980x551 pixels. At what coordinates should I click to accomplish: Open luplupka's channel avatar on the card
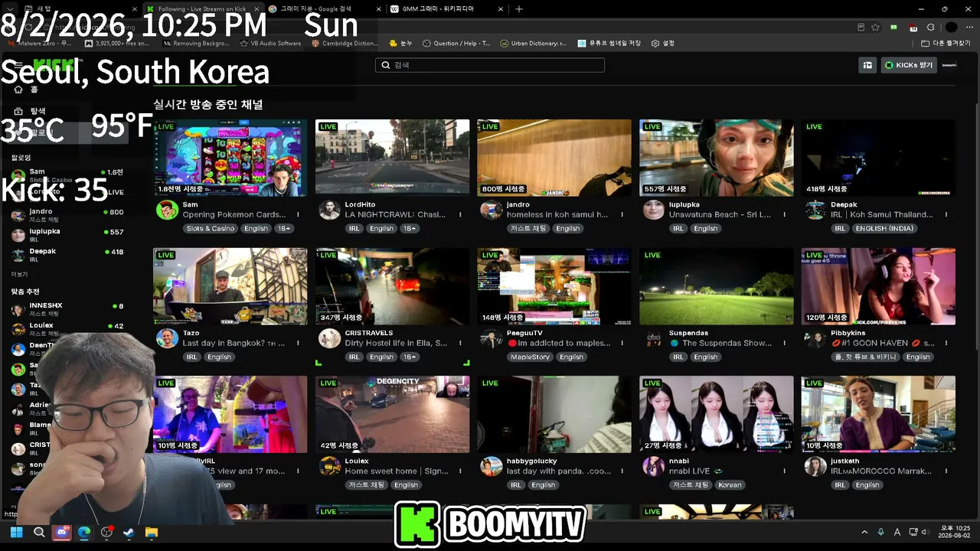pyautogui.click(x=653, y=210)
